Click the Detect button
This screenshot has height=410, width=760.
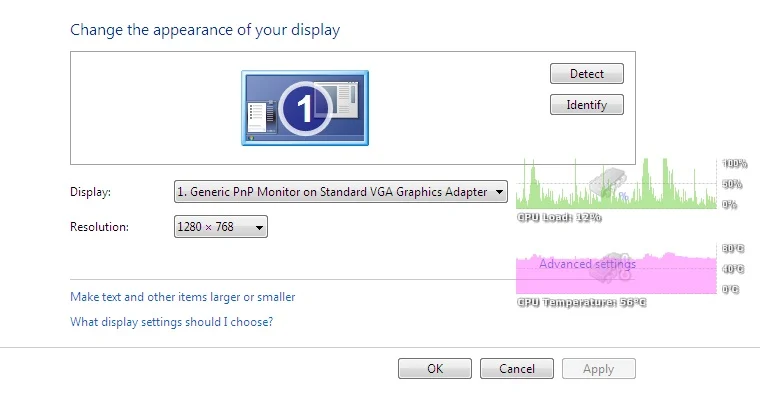(x=586, y=74)
